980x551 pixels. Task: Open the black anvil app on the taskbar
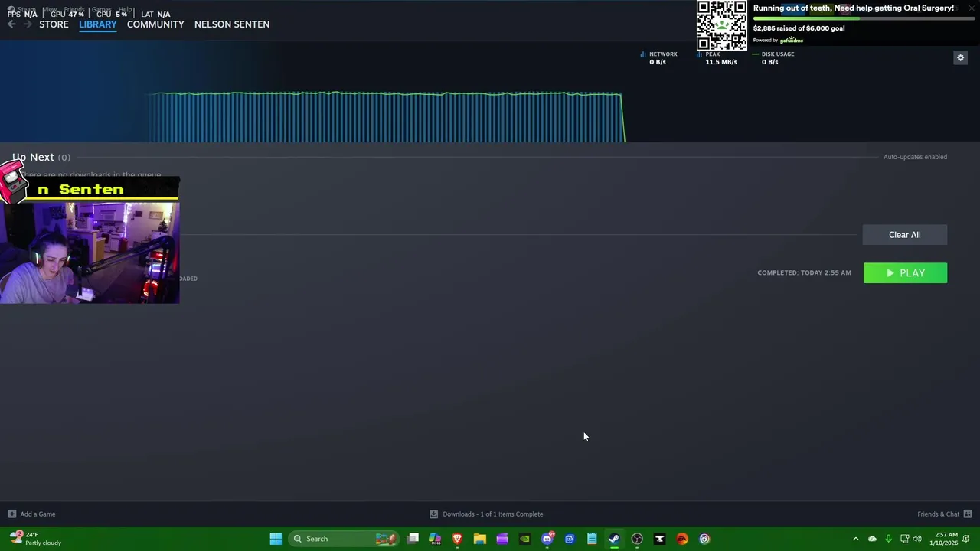pos(659,539)
